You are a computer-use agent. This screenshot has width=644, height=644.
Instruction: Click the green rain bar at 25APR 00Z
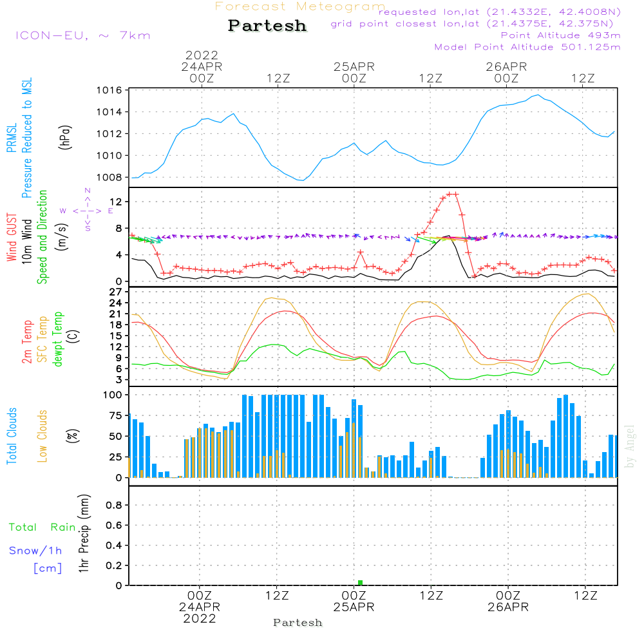click(x=360, y=582)
